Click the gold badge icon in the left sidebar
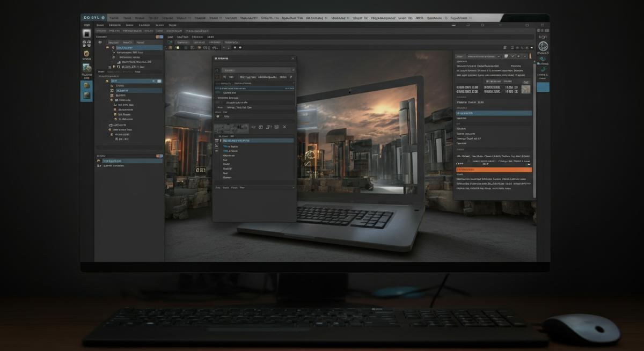This screenshot has height=351, width=644. (86, 54)
